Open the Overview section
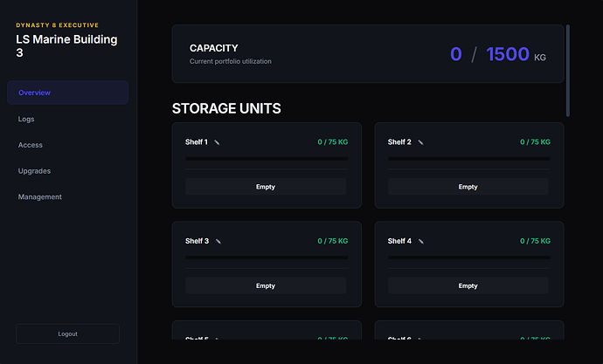The width and height of the screenshot is (603, 364). pos(67,93)
